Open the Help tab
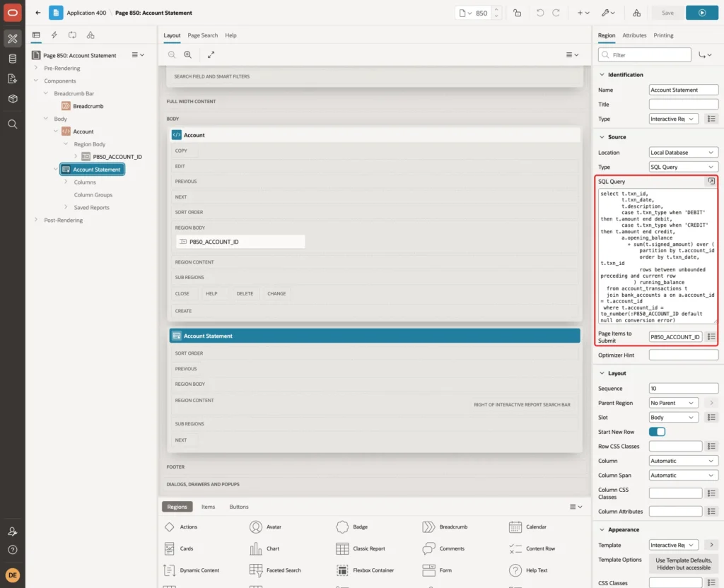Screen dimensions: 724x588 pos(230,35)
